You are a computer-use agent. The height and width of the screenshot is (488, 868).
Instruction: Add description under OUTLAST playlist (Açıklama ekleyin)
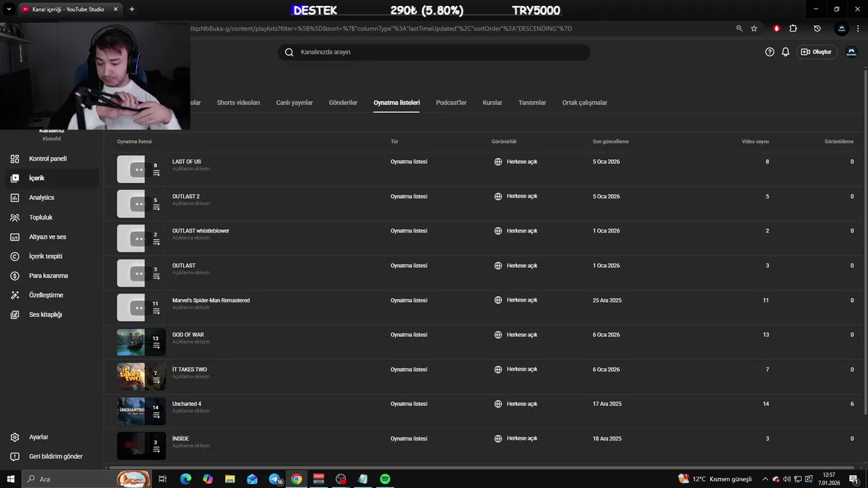191,272
